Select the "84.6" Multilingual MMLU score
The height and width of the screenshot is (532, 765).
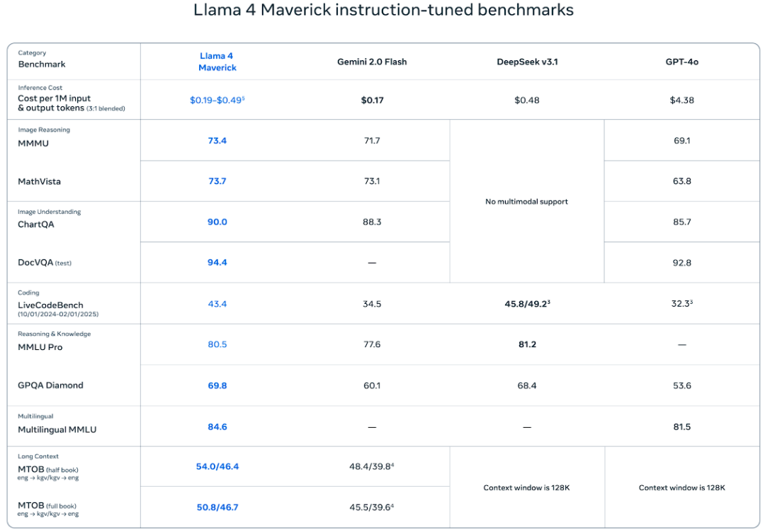[x=217, y=427]
